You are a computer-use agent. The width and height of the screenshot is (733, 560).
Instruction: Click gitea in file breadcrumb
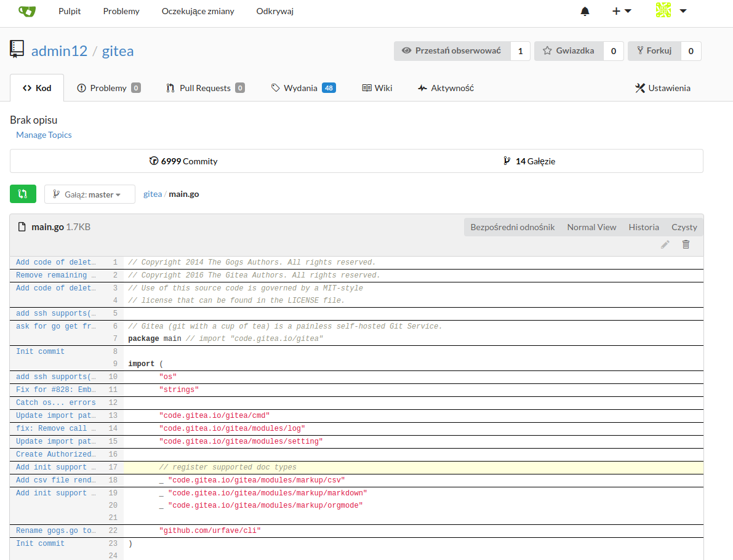pyautogui.click(x=153, y=194)
